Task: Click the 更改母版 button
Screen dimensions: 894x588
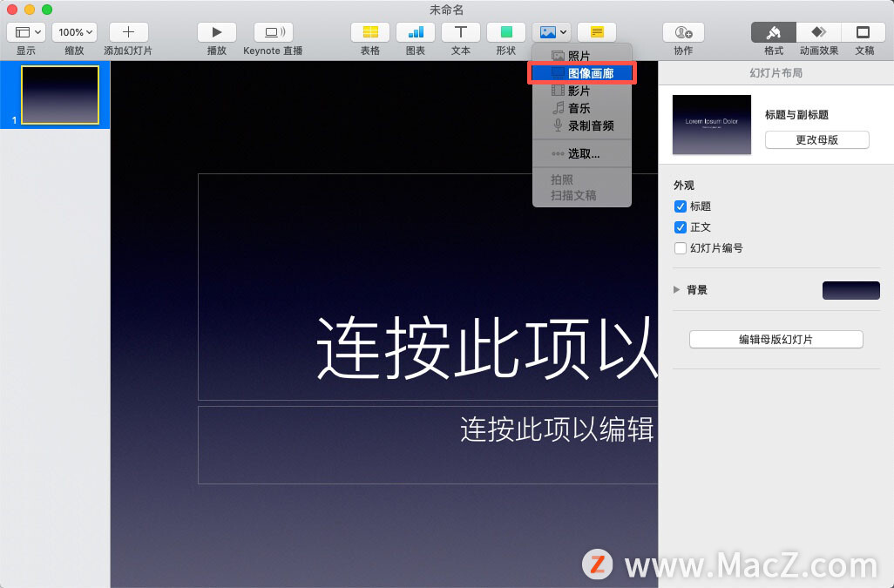Action: 817,140
